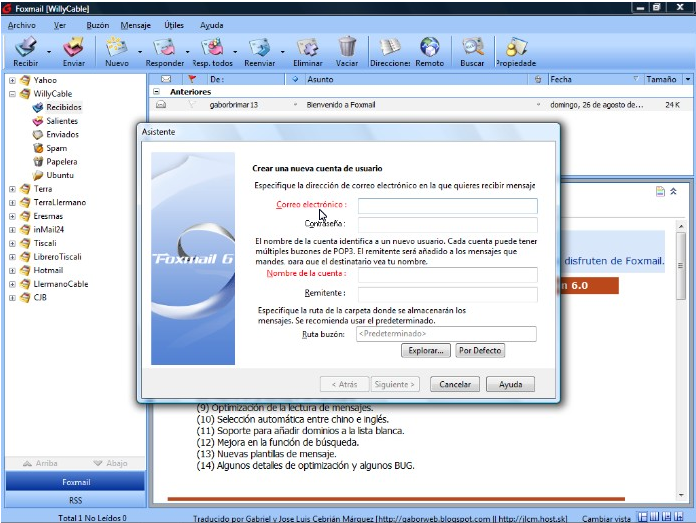The image size is (696, 523).
Task: Open the Archivo menu
Action: pos(21,25)
